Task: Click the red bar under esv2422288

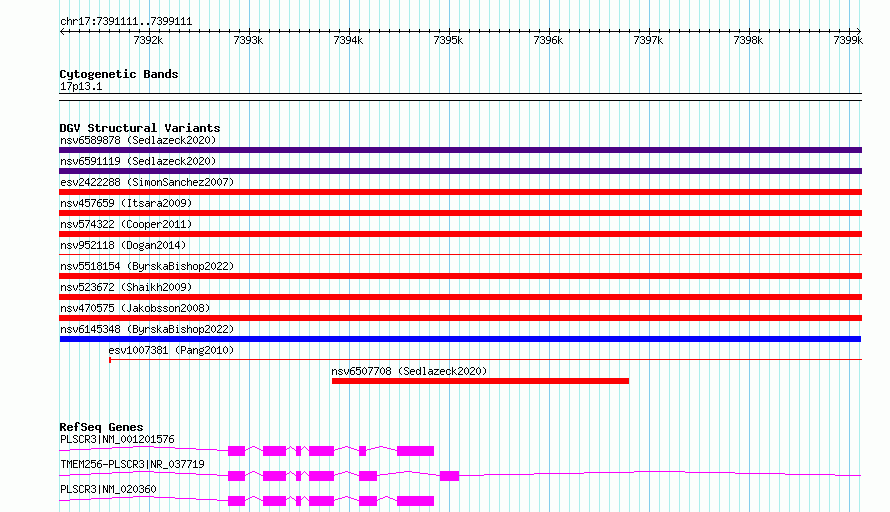Action: coord(460,192)
